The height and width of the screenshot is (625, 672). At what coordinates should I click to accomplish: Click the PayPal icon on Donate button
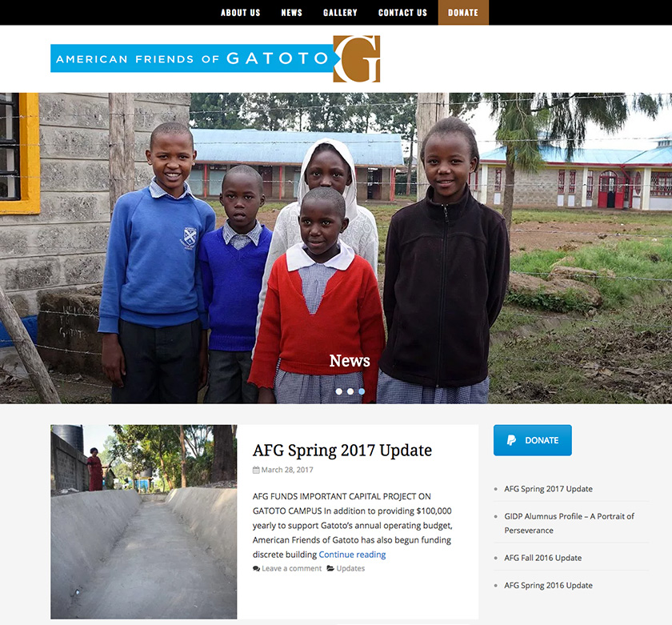click(x=511, y=440)
